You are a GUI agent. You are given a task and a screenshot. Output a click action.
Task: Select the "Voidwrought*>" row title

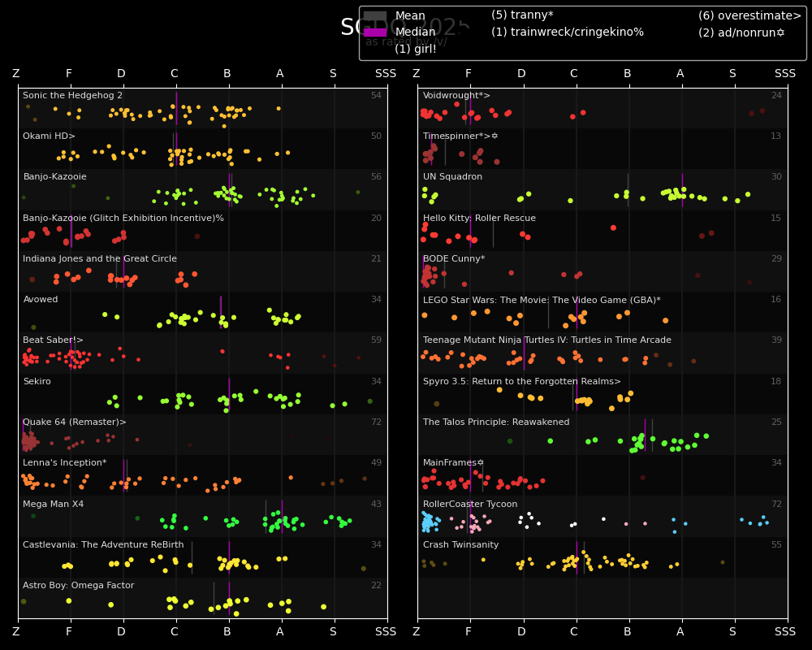tap(456, 95)
